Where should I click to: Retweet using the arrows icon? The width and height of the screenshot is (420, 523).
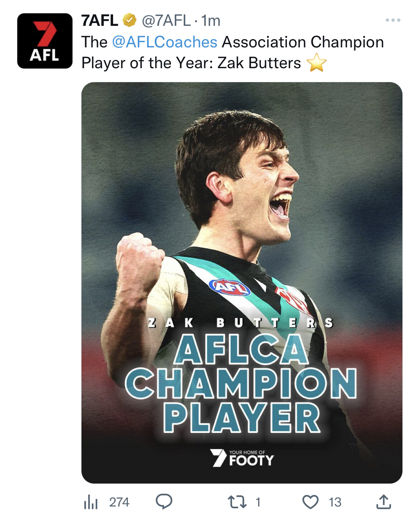(x=237, y=502)
